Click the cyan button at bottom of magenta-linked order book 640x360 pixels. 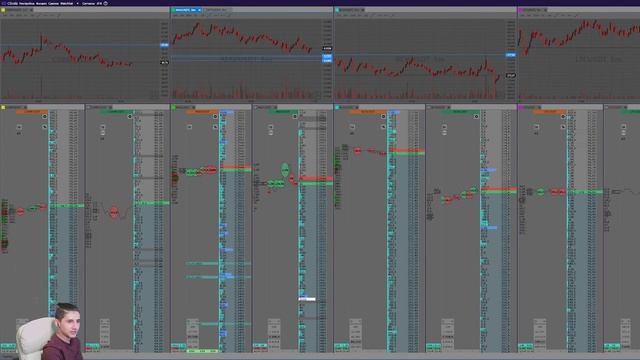[526, 346]
